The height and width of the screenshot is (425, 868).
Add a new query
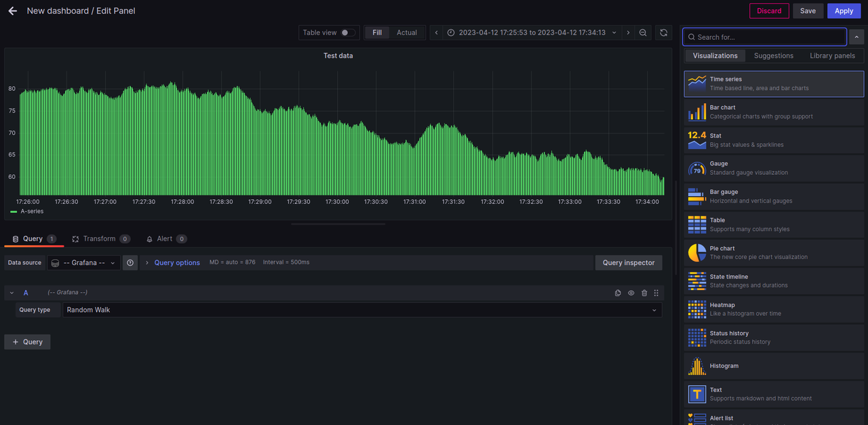point(27,342)
